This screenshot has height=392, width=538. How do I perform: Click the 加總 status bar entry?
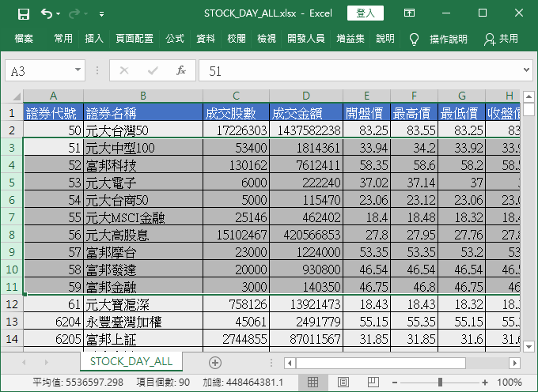[x=243, y=382]
